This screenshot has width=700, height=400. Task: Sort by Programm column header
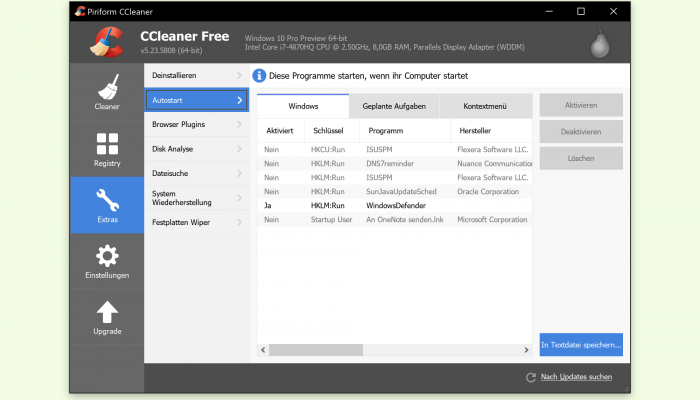[405, 131]
